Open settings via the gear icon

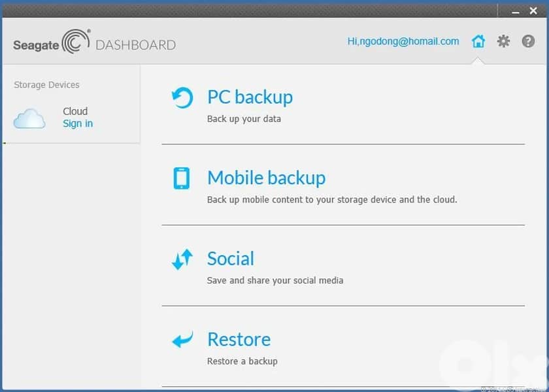click(503, 41)
